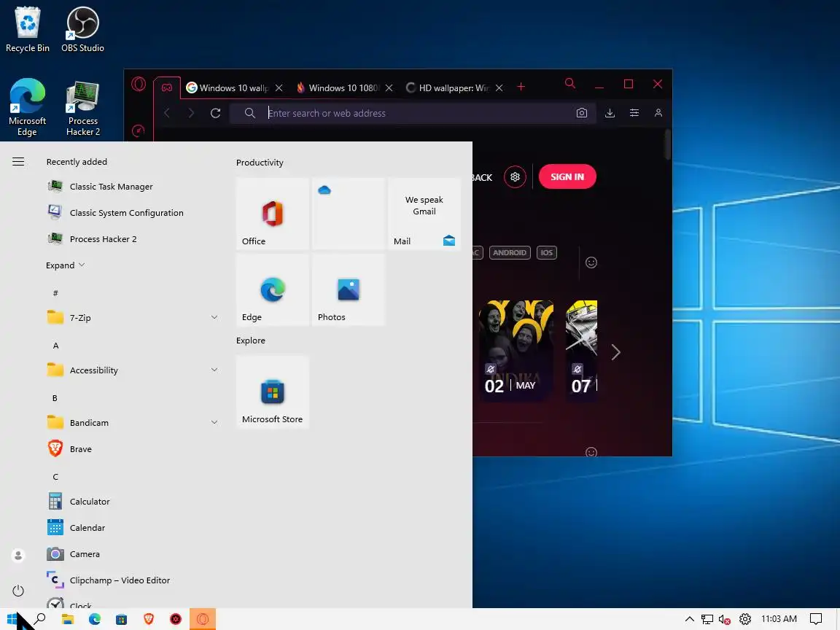
Task: Open the Photos tile
Action: point(349,289)
